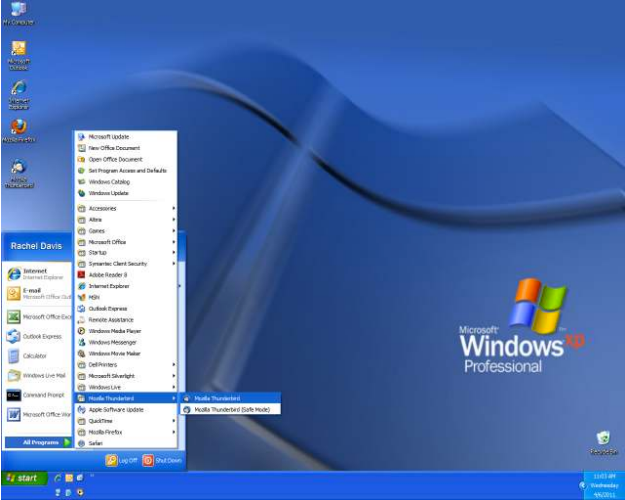The width and height of the screenshot is (625, 500).
Task: Click the Shut Down button
Action: (x=162, y=460)
